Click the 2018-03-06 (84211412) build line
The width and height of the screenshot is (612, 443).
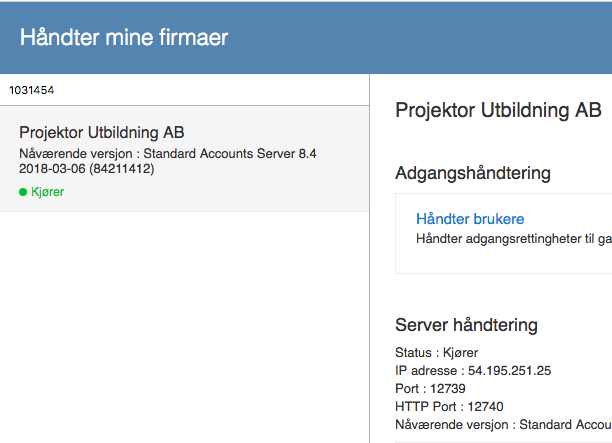click(87, 169)
